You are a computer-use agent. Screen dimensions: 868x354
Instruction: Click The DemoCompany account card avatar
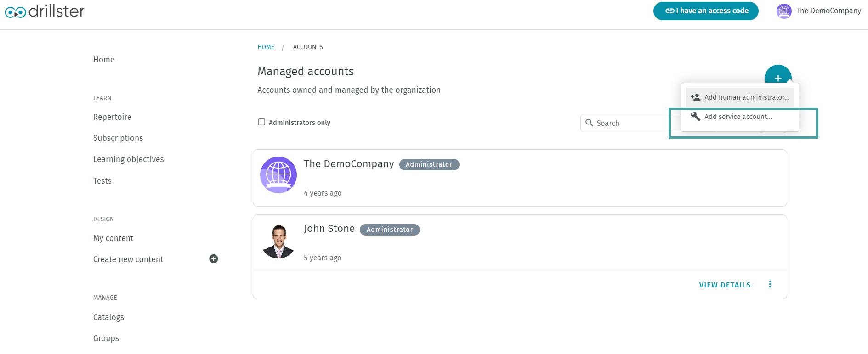tap(278, 175)
